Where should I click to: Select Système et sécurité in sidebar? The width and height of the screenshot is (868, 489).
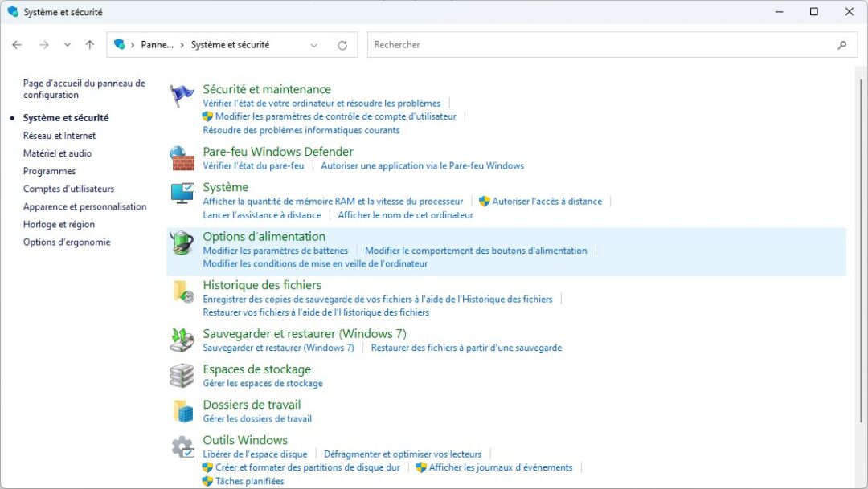66,118
